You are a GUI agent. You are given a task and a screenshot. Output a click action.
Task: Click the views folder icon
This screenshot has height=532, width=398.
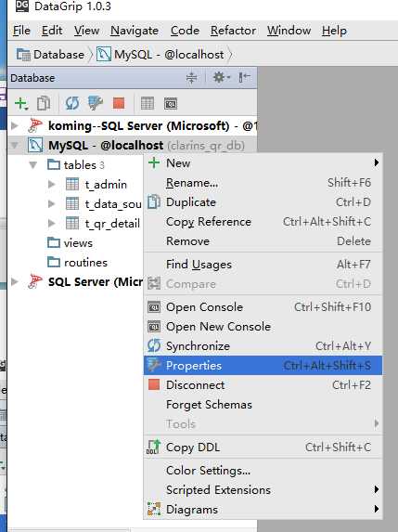coord(54,242)
